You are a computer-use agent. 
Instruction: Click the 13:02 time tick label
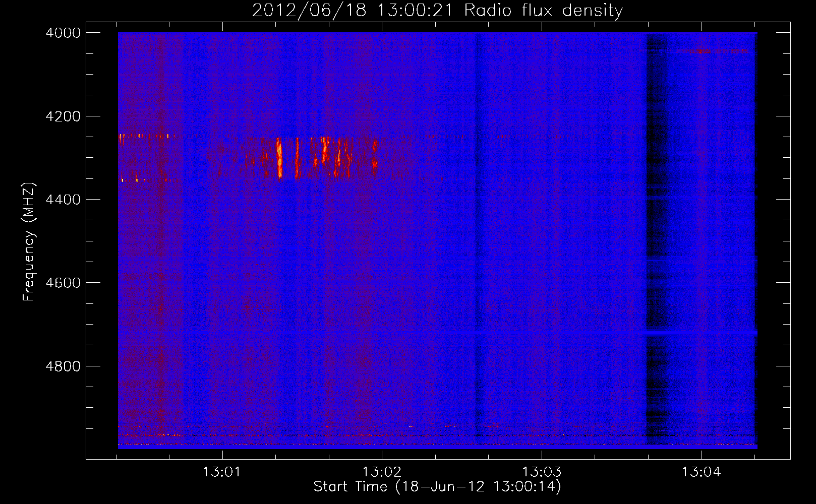(x=382, y=472)
